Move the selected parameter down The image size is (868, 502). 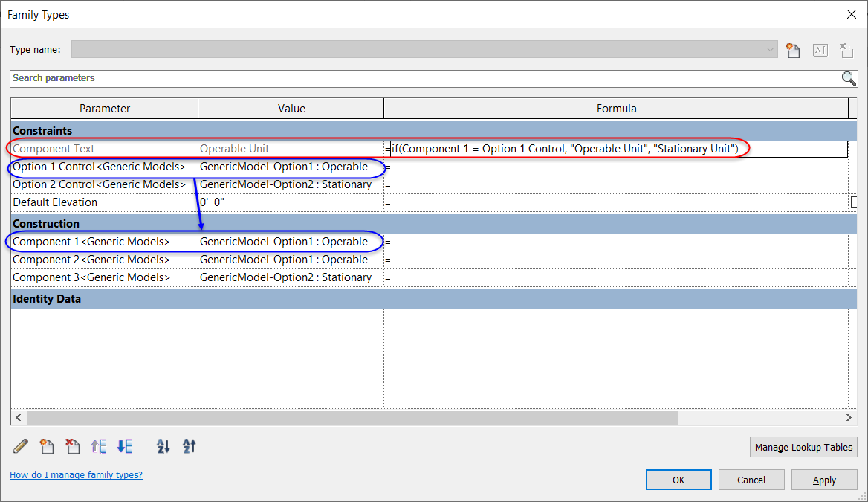coord(124,445)
